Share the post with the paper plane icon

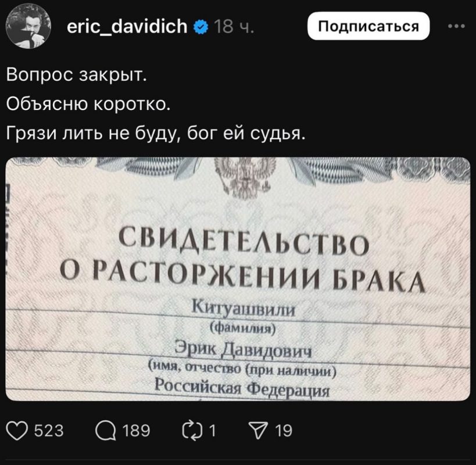pos(258,431)
